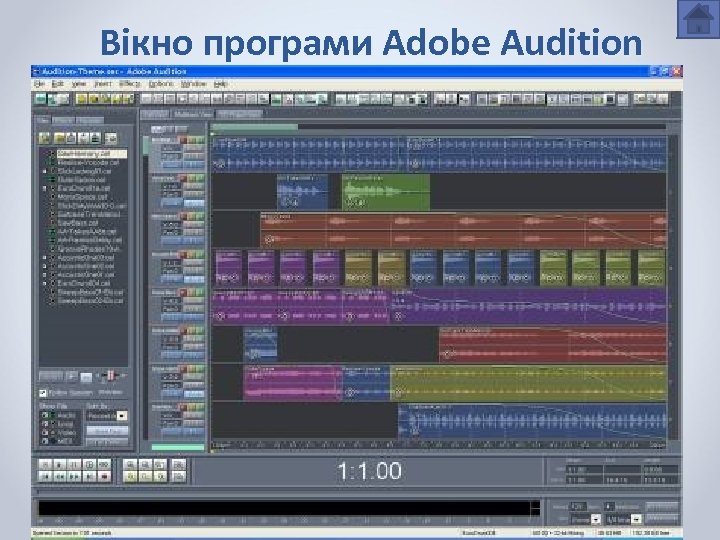Click the first green waveform icon in main toolbar
This screenshot has height=540, width=720.
pyautogui.click(x=41, y=99)
